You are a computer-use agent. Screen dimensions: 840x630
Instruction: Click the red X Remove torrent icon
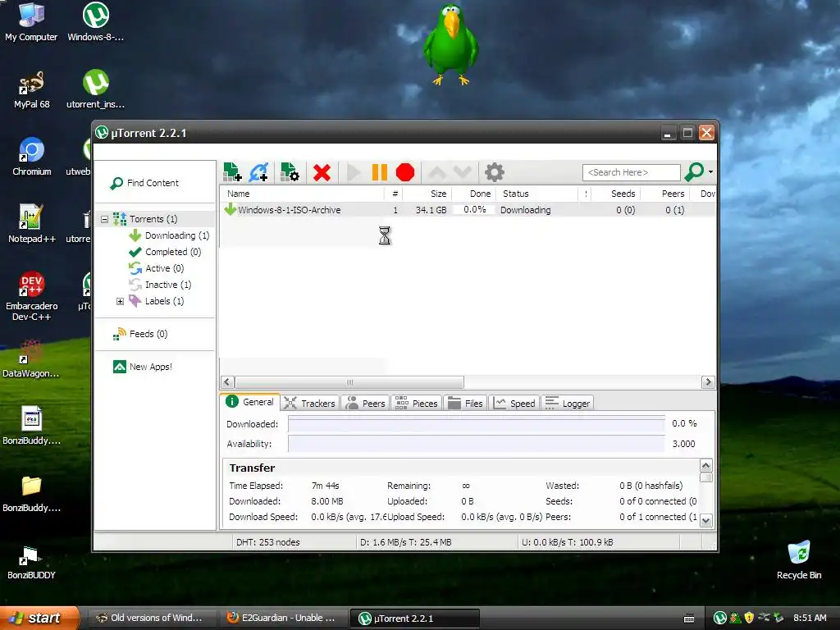tap(322, 172)
